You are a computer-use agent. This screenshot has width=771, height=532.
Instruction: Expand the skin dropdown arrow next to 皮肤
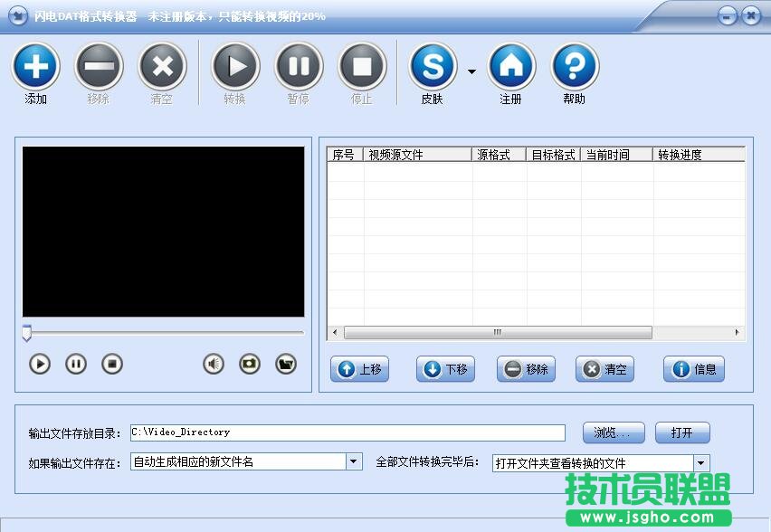[471, 71]
